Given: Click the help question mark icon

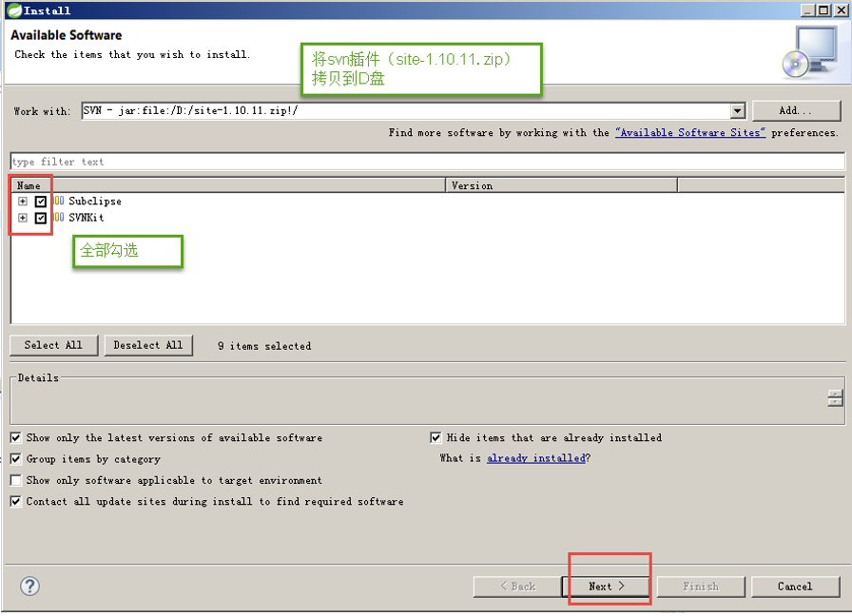Looking at the screenshot, I should [29, 586].
